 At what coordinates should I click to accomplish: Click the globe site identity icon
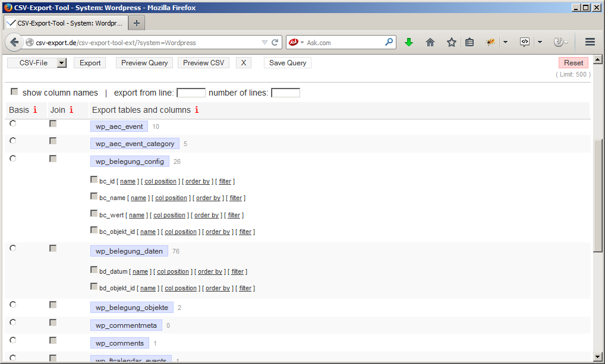coord(30,42)
